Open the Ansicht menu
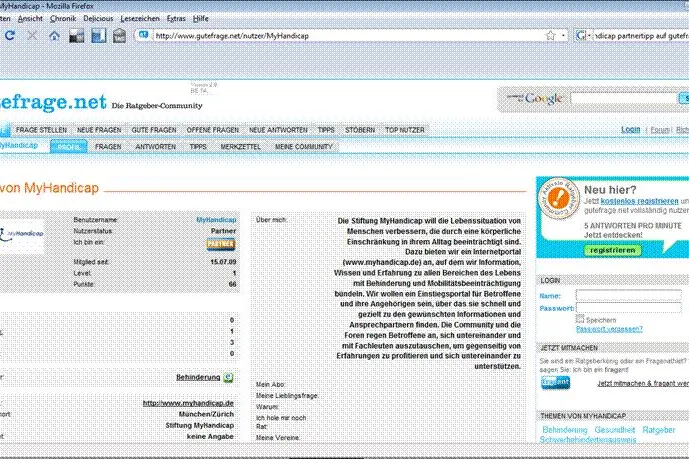The width and height of the screenshot is (689, 459). (x=30, y=18)
